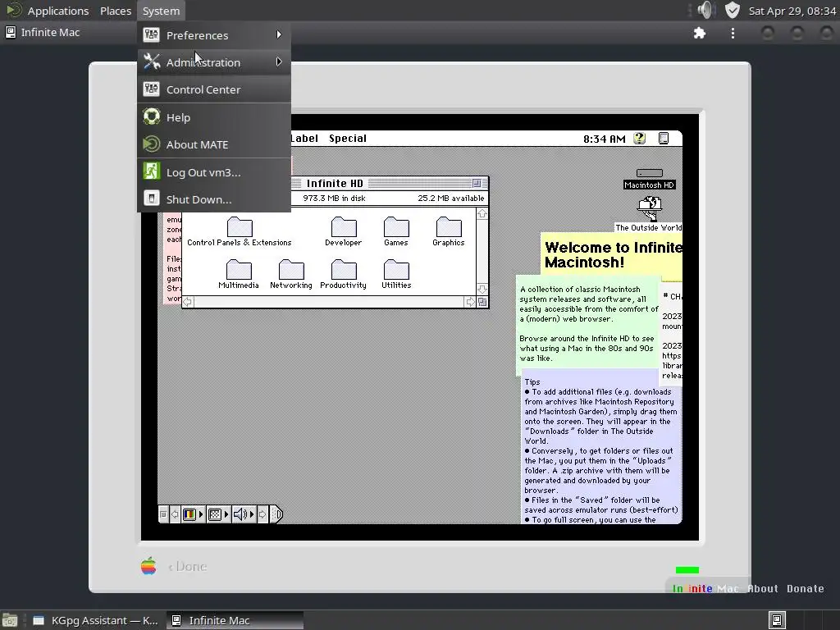Click the Welcome to Infinite Macintosh sticky note
This screenshot has width=840, height=630.
(612, 256)
